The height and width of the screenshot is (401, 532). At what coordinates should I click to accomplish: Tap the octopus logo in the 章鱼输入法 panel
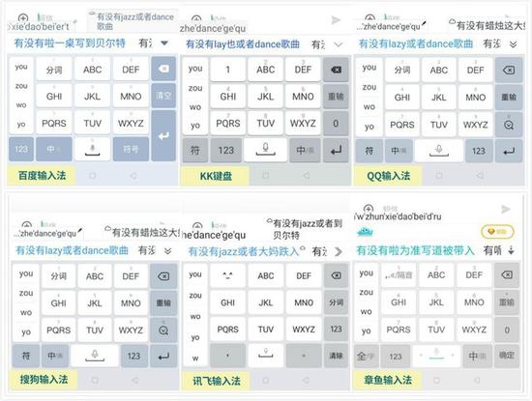pos(365,232)
